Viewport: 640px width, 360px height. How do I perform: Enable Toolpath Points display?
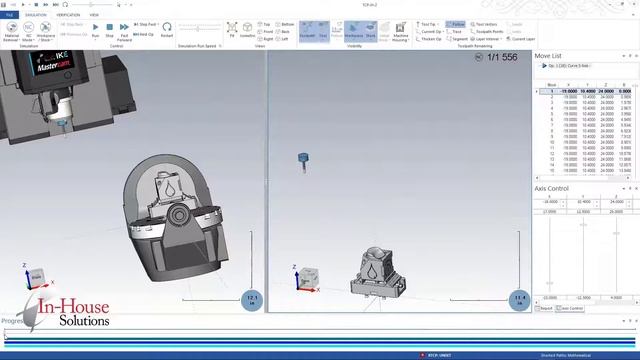point(487,32)
